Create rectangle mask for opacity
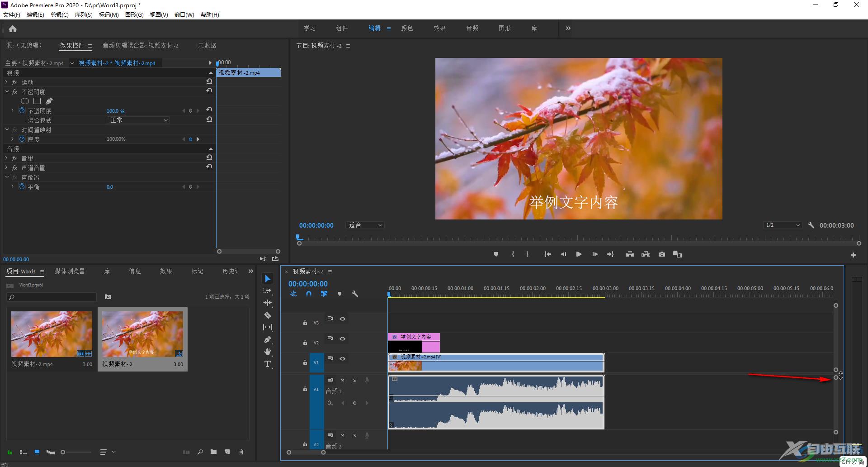This screenshot has height=467, width=868. point(37,101)
